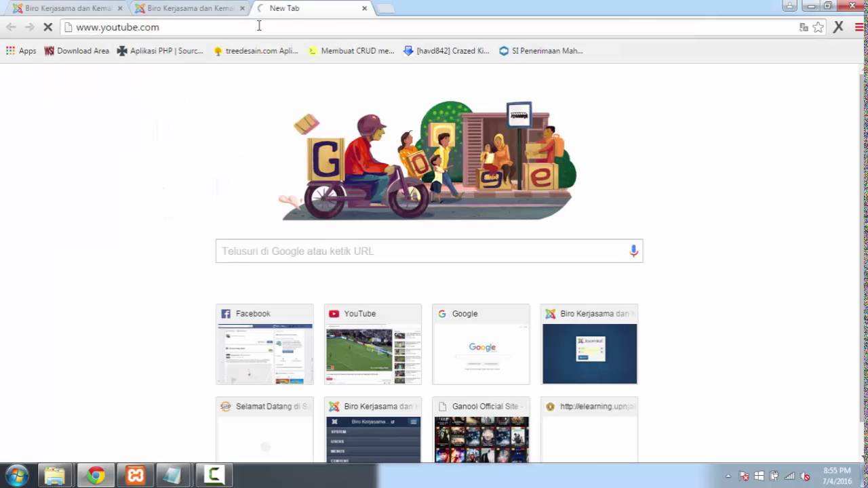The image size is (868, 488).
Task: Open the treedesain.com bookmark
Action: [256, 51]
